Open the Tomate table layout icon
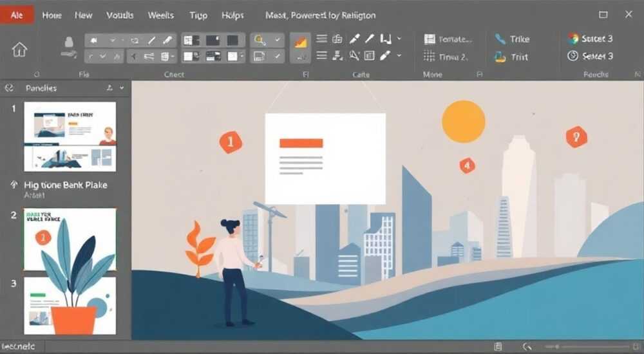 click(x=429, y=39)
